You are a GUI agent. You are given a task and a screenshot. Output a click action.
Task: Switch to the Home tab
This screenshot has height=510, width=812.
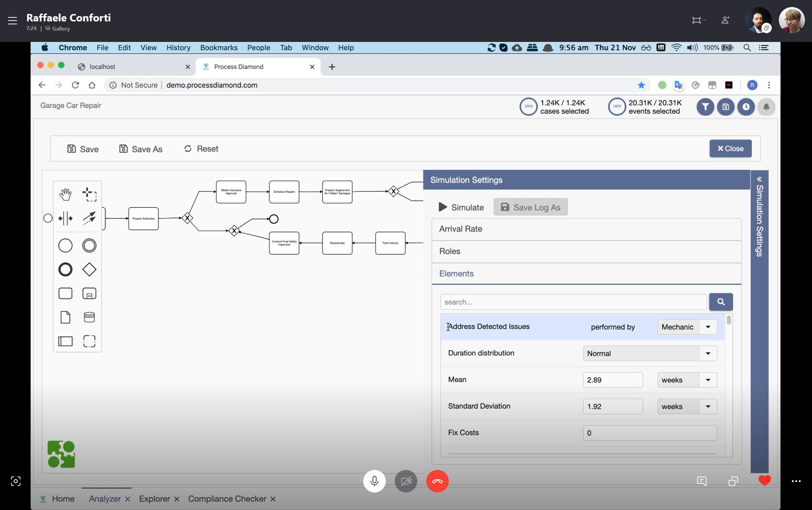pyautogui.click(x=58, y=499)
